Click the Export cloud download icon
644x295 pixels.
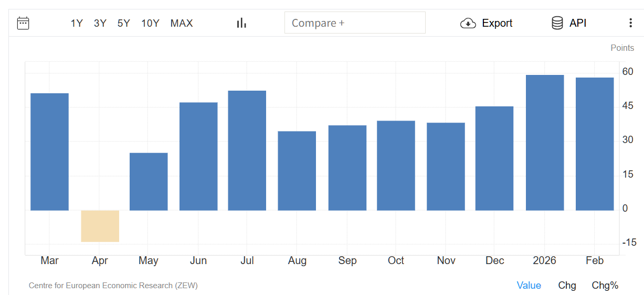click(468, 23)
